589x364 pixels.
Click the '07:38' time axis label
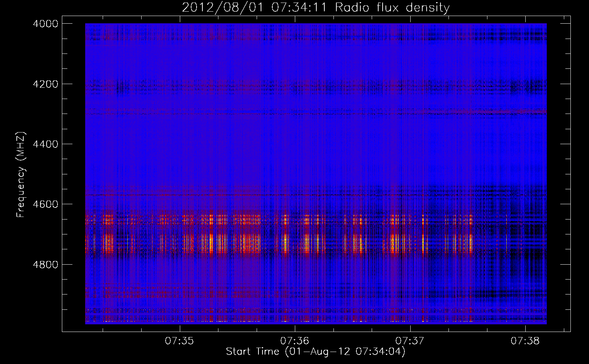coord(525,341)
